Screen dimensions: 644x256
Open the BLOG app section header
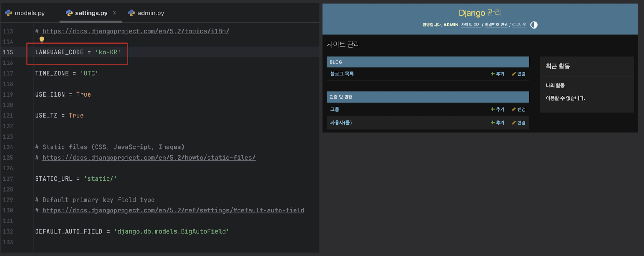[428, 62]
